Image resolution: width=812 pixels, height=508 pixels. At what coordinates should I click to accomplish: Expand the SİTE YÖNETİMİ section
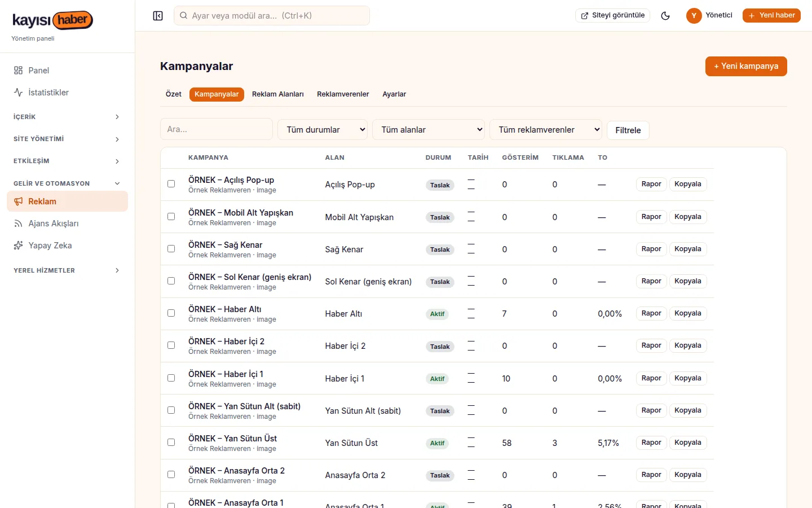(x=68, y=139)
